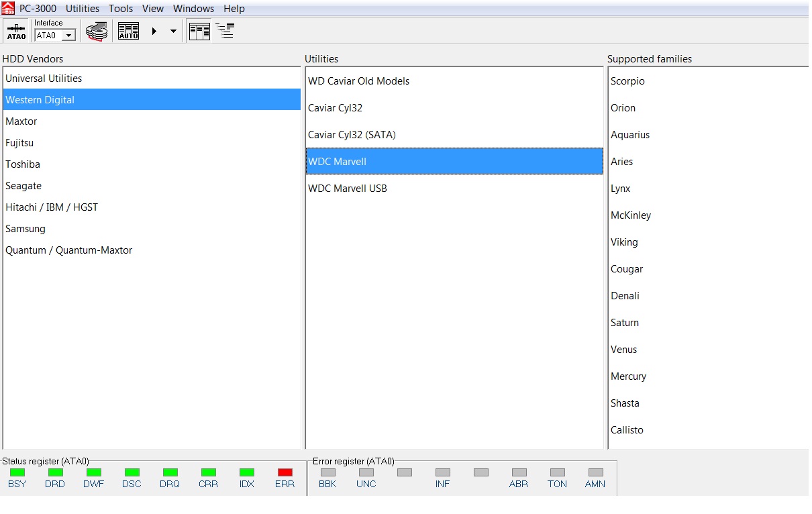Select Scorpio family
The width and height of the screenshot is (812, 514).
pos(709,81)
